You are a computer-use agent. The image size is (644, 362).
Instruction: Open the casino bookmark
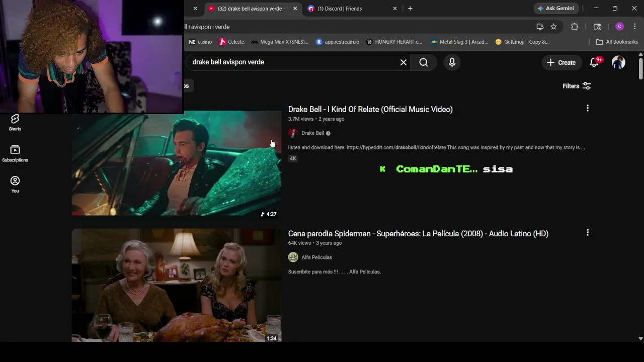pos(200,42)
